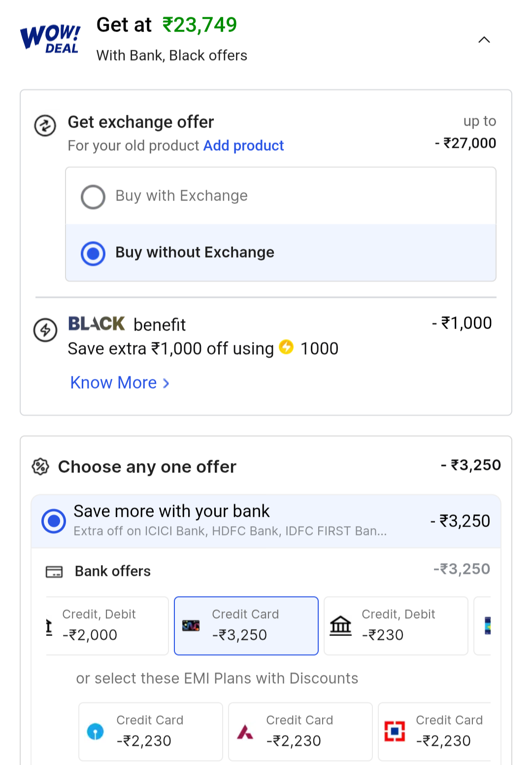Click the WOW! Deal logo
The width and height of the screenshot is (532, 765).
click(x=50, y=38)
